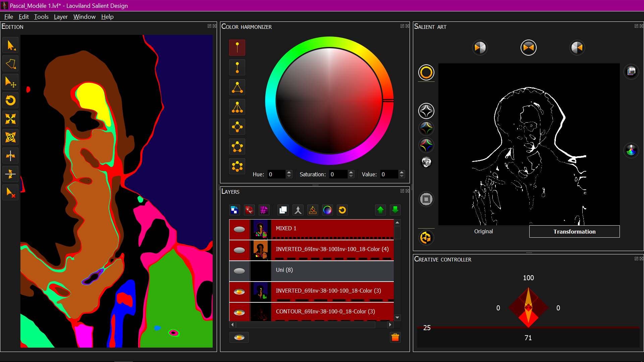Click the Original tab in Salient Art
Image resolution: width=644 pixels, height=362 pixels.
click(484, 232)
